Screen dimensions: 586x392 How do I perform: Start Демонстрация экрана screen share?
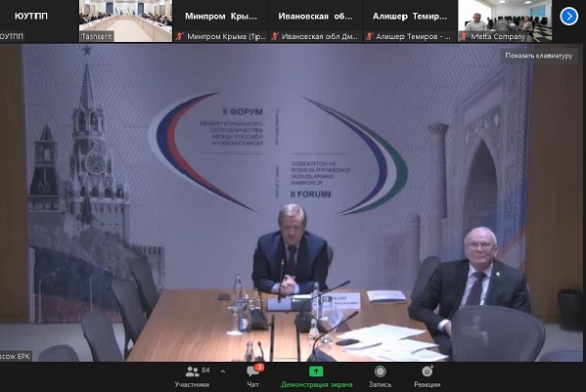point(317,377)
